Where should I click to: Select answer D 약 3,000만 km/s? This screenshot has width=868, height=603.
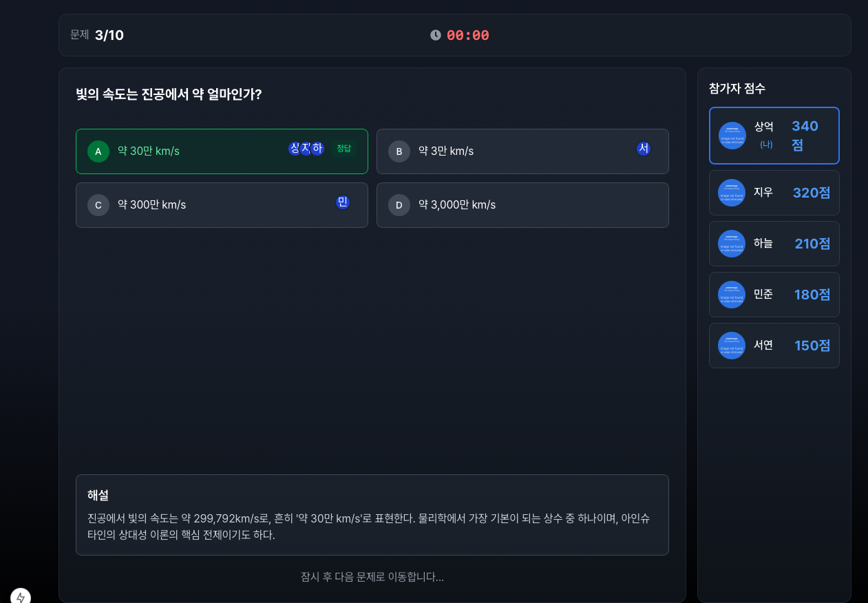[522, 205]
